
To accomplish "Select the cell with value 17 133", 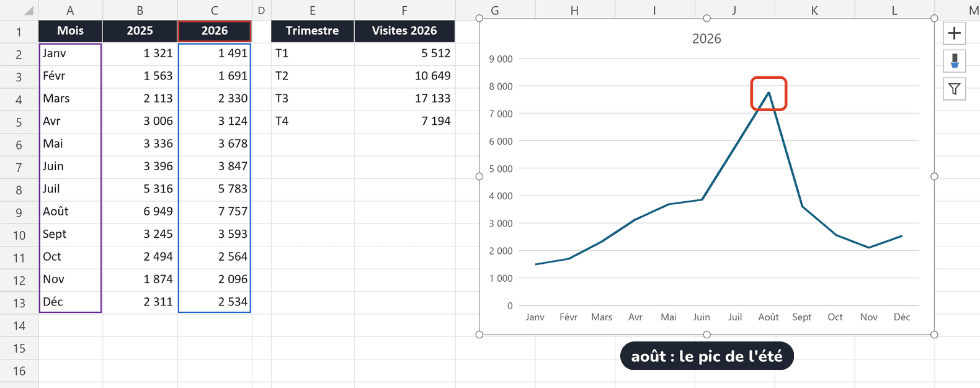I will [404, 99].
